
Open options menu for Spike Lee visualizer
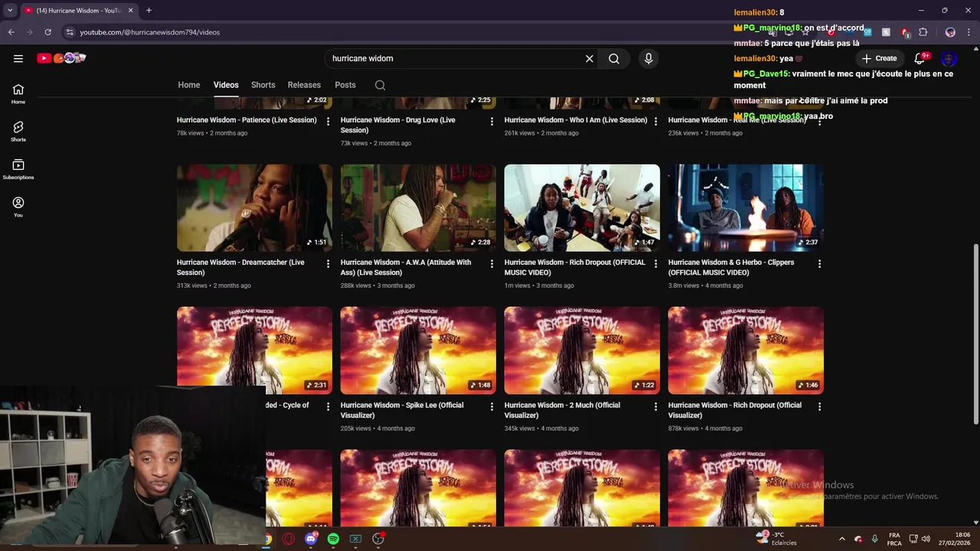click(x=492, y=407)
